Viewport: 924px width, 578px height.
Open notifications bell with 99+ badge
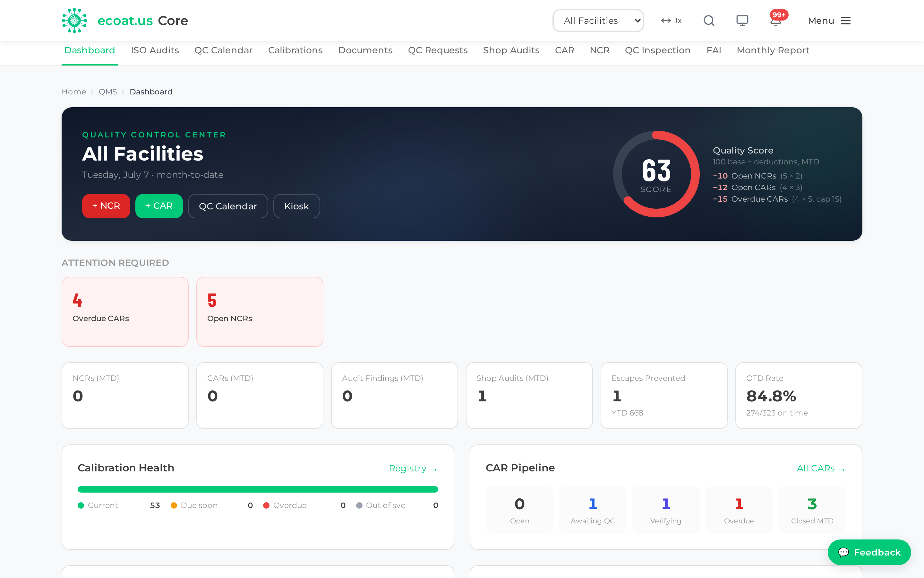pyautogui.click(x=776, y=20)
